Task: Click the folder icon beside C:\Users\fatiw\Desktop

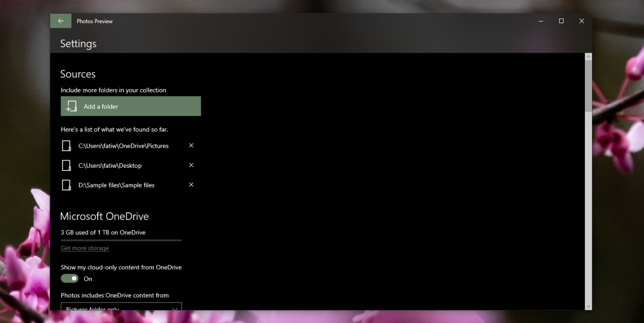Action: pyautogui.click(x=67, y=166)
